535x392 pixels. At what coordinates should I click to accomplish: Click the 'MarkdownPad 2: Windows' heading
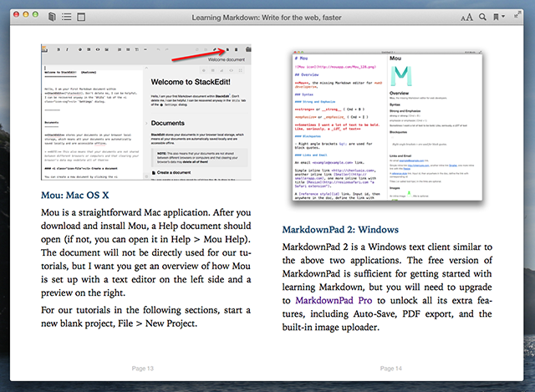coord(340,230)
